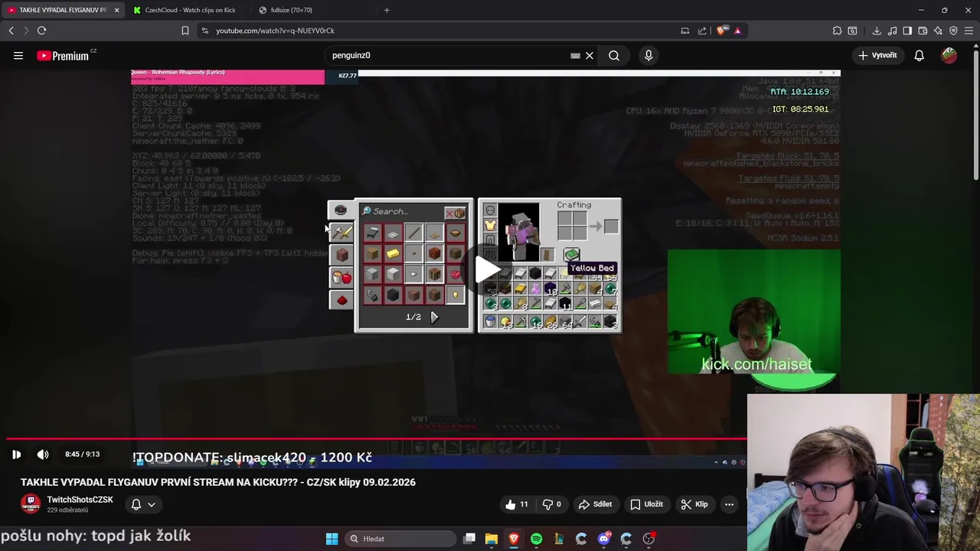Select the TAKHLE VYPADAL FLYGANUV tab
This screenshot has height=551, width=980.
pos(57,10)
